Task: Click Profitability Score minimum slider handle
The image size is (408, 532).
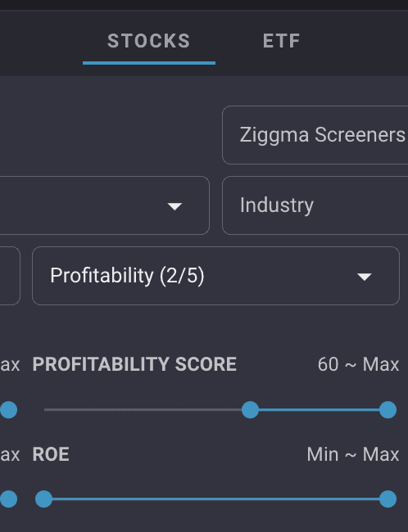Action: tap(251, 410)
